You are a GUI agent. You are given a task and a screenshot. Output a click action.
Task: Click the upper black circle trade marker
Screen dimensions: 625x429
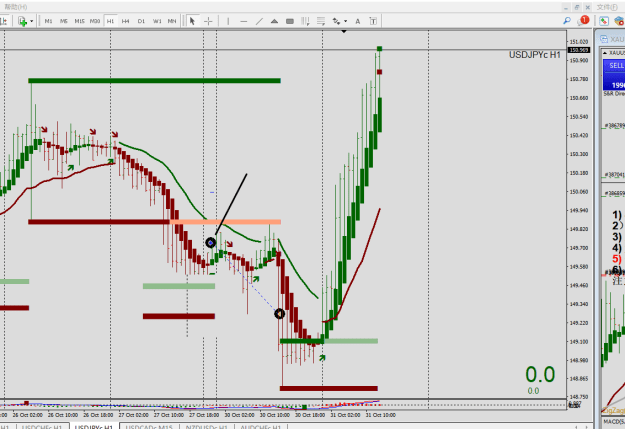pos(210,242)
